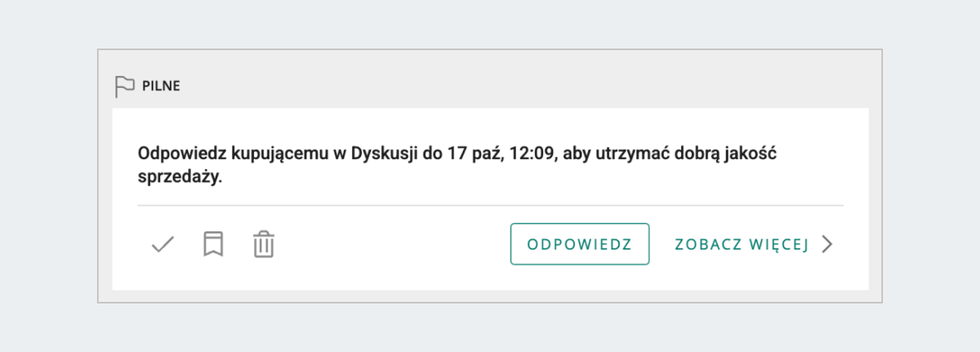This screenshot has height=352, width=980.
Task: Reply to buyer via ODPOWIEDZ
Action: click(x=580, y=244)
